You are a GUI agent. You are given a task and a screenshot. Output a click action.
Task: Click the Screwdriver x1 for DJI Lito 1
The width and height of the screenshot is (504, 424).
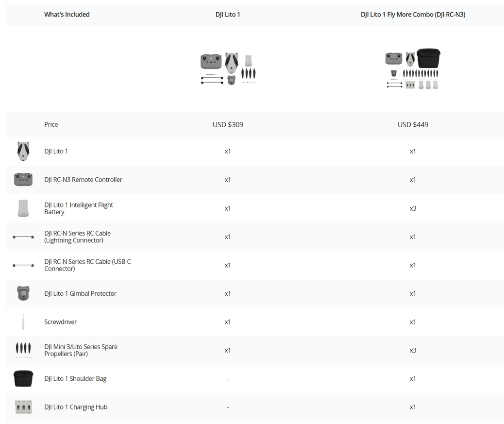(x=228, y=322)
